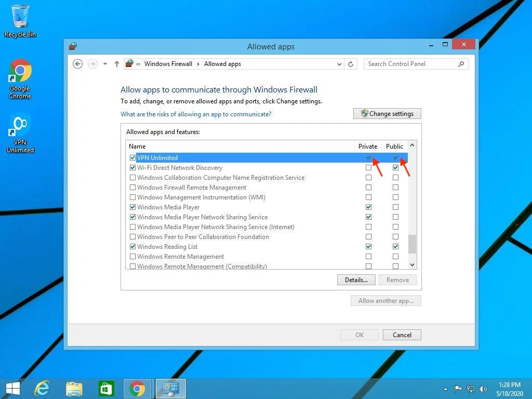Select Windows Firewall in the breadcrumb
Viewport: 532px width, 399px height.
click(x=168, y=64)
